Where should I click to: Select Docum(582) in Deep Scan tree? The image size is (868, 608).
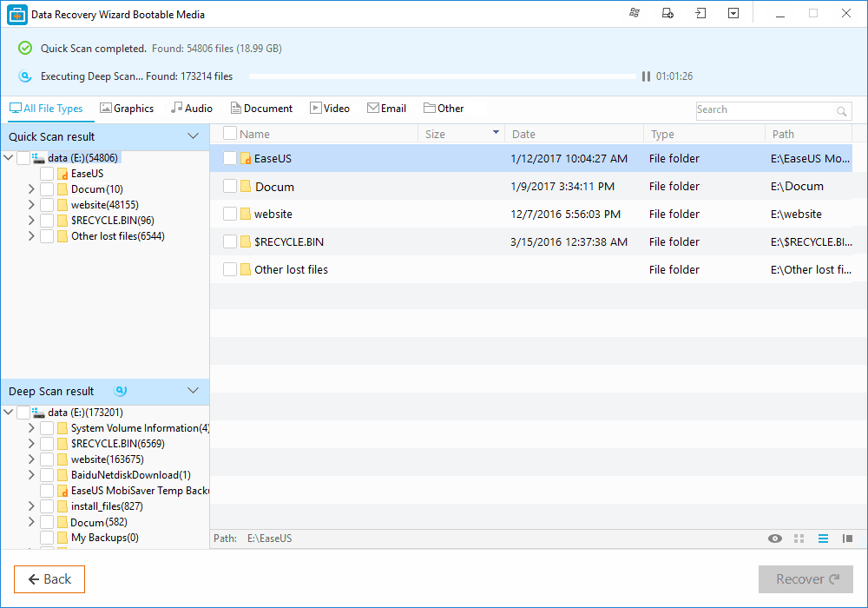tap(99, 522)
